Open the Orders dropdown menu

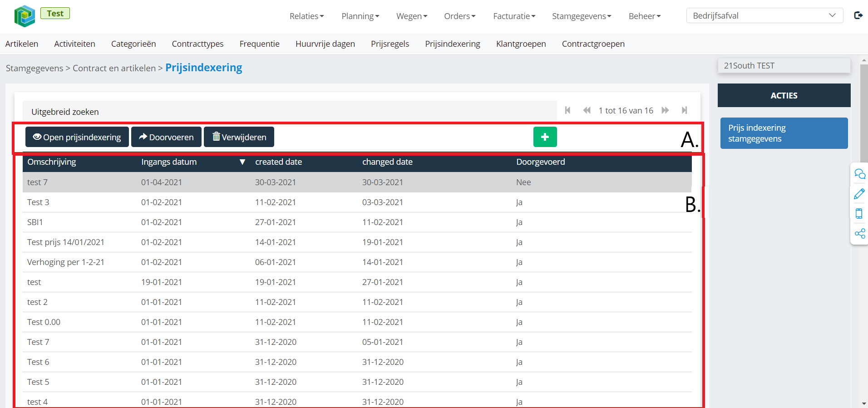pyautogui.click(x=460, y=16)
